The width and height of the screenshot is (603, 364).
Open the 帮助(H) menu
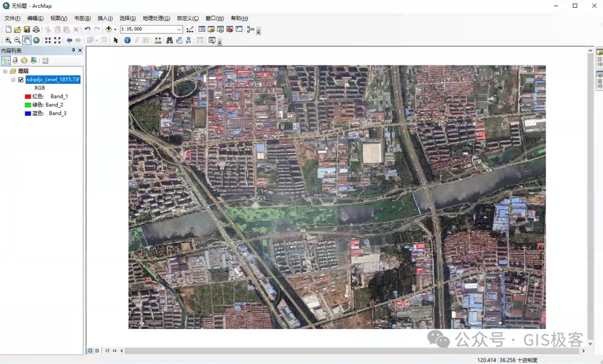pos(239,18)
